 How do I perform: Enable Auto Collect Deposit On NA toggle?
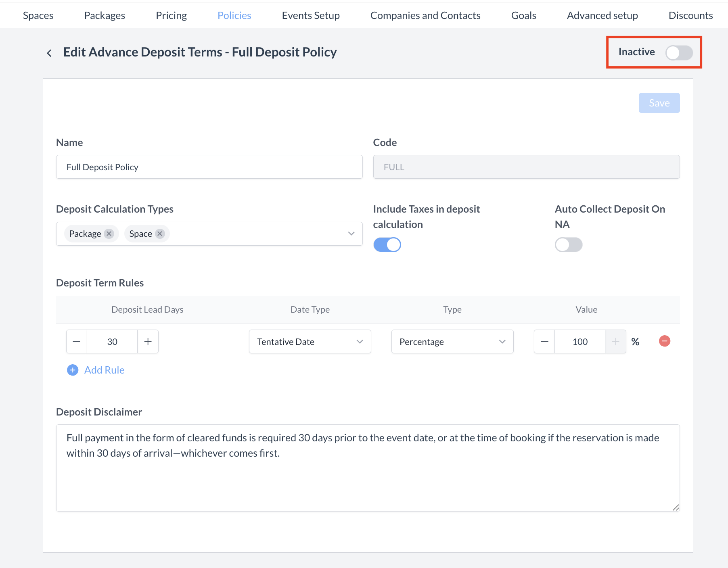568,244
